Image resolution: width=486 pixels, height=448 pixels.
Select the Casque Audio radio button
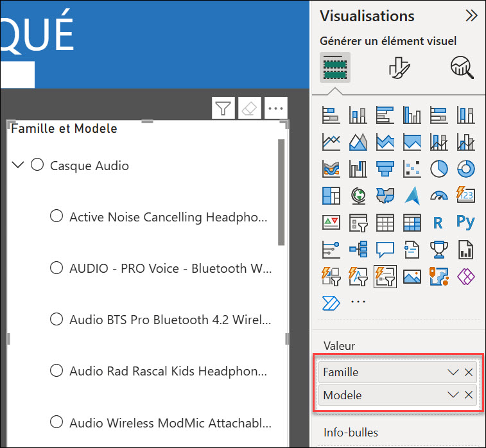(38, 165)
